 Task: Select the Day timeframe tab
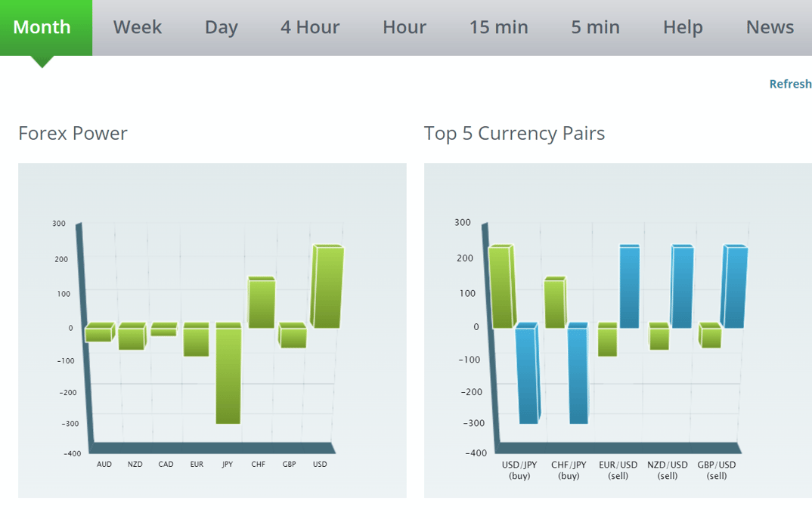point(221,27)
